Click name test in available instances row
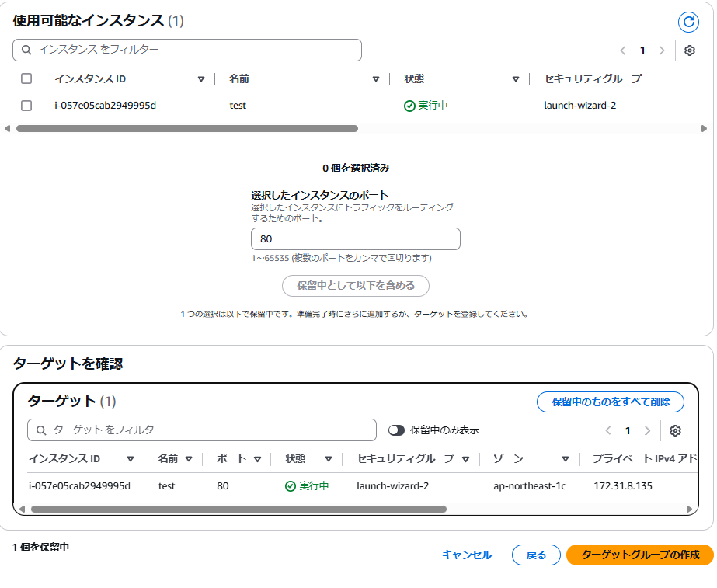The width and height of the screenshot is (717, 588). pyautogui.click(x=238, y=106)
